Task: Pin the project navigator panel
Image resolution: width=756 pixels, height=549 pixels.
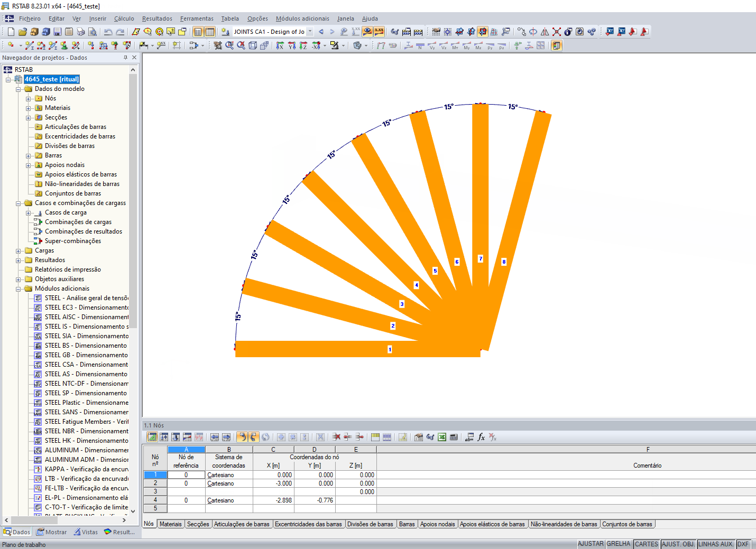Action: point(125,58)
